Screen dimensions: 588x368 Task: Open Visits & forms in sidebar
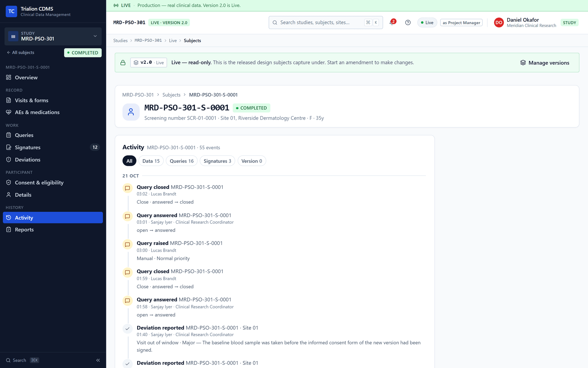(53, 100)
